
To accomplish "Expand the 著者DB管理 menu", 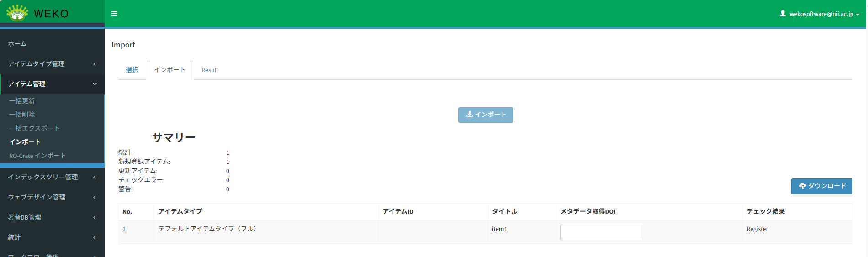I will coord(52,217).
